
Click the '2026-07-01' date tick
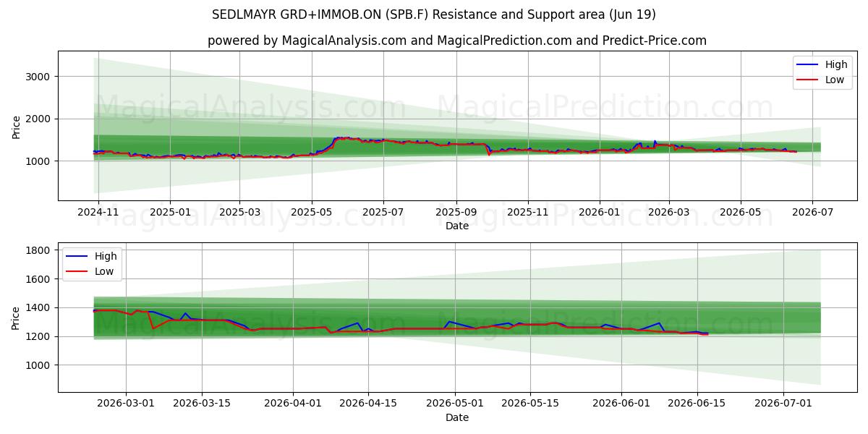coord(783,403)
